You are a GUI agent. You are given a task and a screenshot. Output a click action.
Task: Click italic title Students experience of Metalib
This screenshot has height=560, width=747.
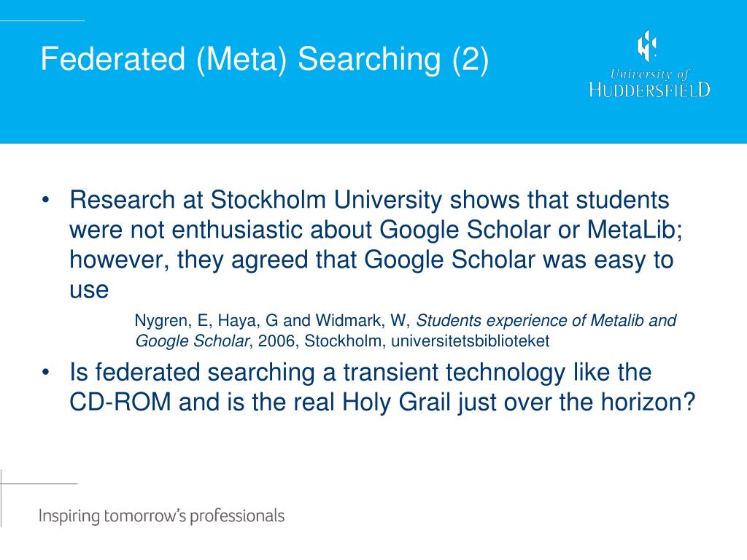pos(546,321)
